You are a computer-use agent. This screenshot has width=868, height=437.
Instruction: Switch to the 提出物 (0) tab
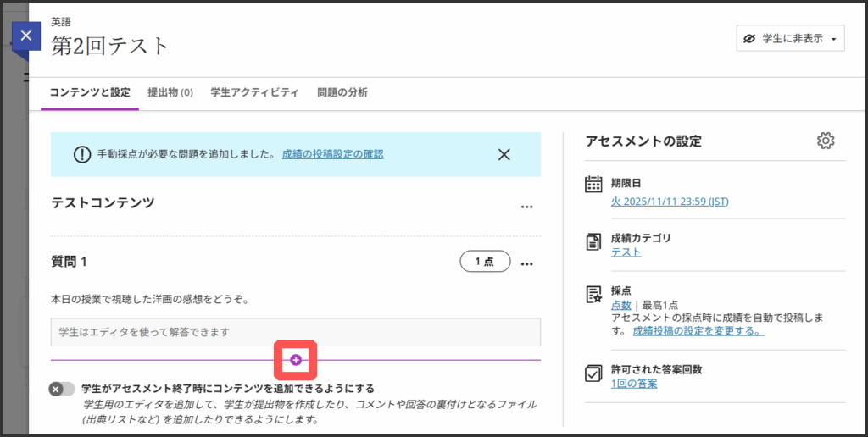click(170, 93)
